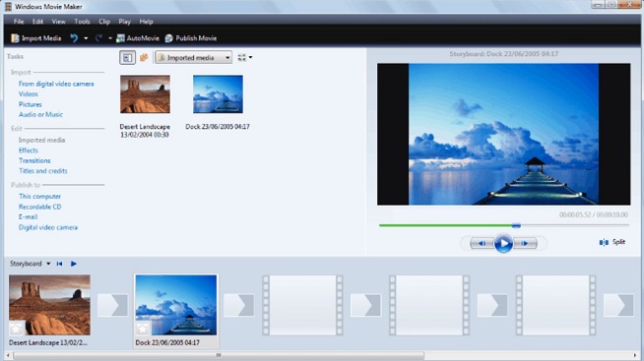Open Titles and credits link
644x361 pixels.
[43, 171]
